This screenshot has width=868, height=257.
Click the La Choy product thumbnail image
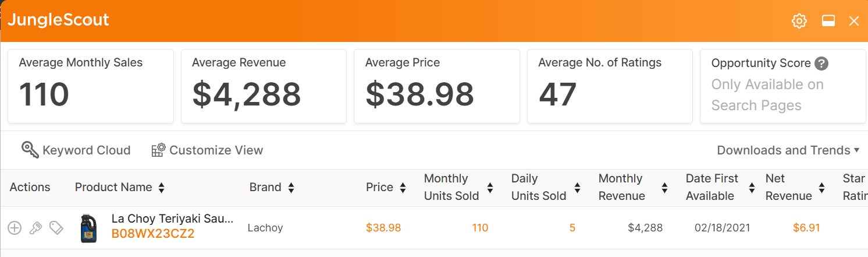pyautogui.click(x=88, y=228)
